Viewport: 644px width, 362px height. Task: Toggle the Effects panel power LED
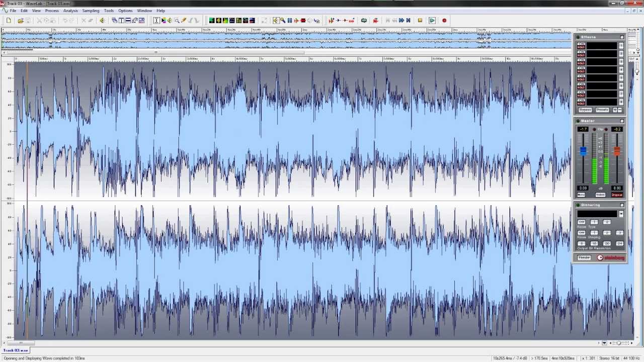coord(578,37)
